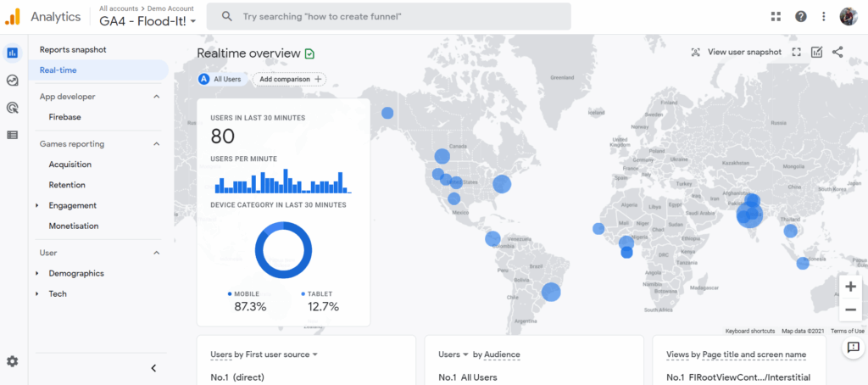The height and width of the screenshot is (385, 868).
Task: Open the Advertising icon in left rail
Action: pos(13,108)
